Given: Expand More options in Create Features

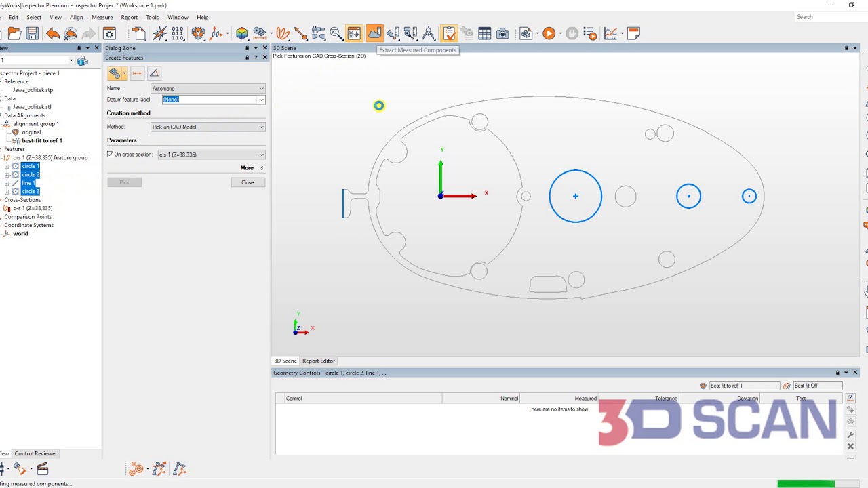Looking at the screenshot, I should (x=248, y=167).
